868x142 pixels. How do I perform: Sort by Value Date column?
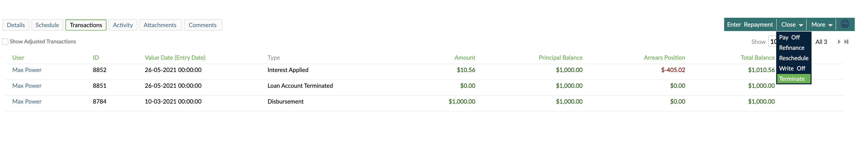(175, 57)
